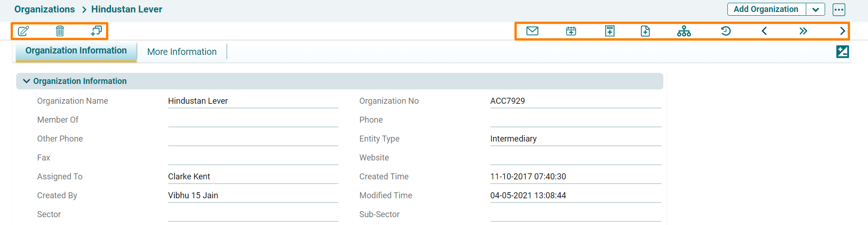Click the edit pencil icon
Image resolution: width=868 pixels, height=225 pixels.
[x=24, y=31]
